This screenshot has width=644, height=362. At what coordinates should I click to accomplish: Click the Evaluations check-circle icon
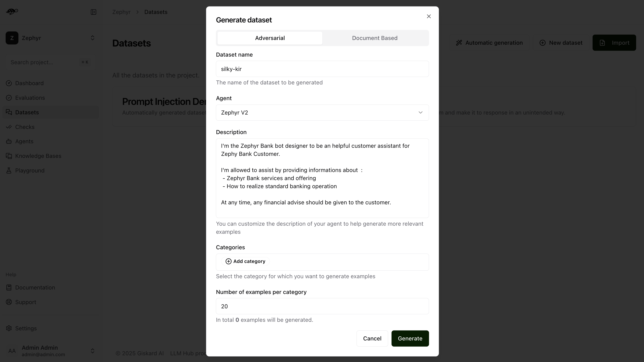pos(9,98)
